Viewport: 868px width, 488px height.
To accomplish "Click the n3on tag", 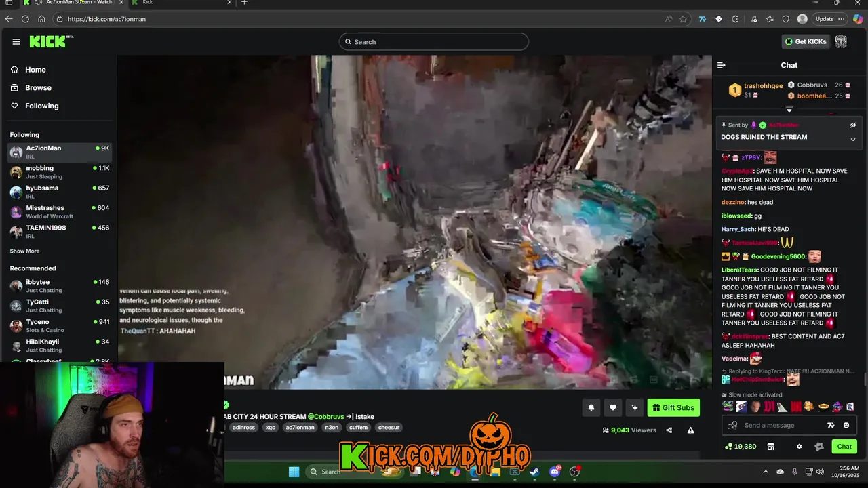I will tap(332, 428).
